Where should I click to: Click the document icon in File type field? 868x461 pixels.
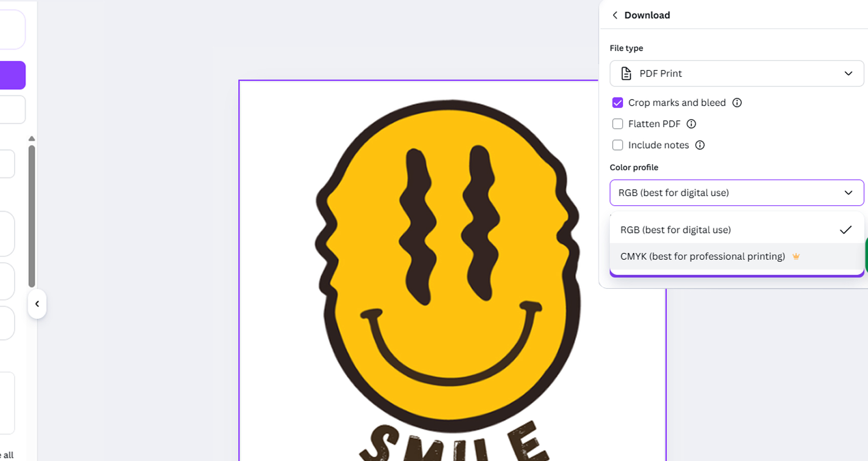pyautogui.click(x=626, y=73)
